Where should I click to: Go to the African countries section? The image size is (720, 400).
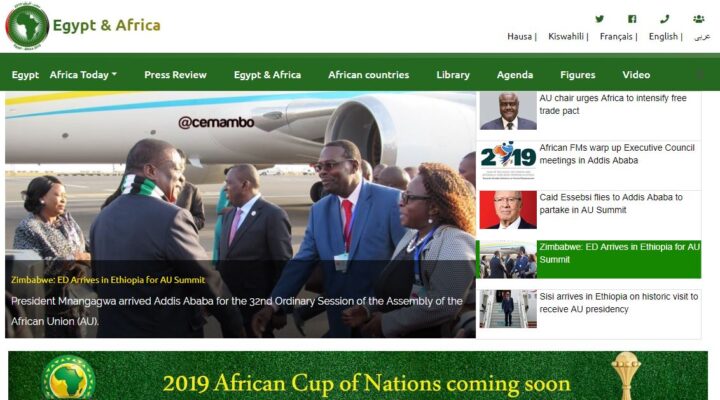368,75
